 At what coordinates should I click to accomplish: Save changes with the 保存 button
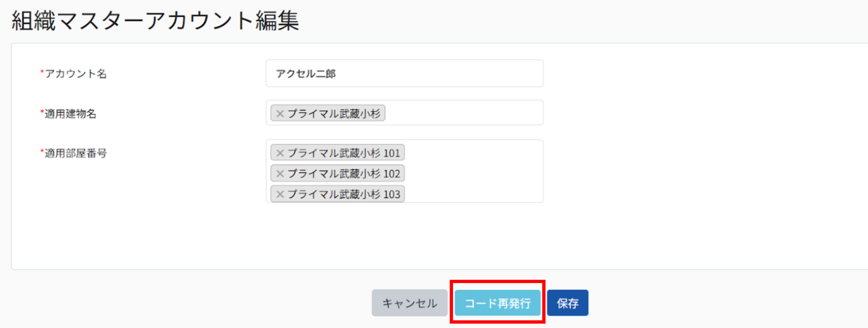tap(568, 303)
